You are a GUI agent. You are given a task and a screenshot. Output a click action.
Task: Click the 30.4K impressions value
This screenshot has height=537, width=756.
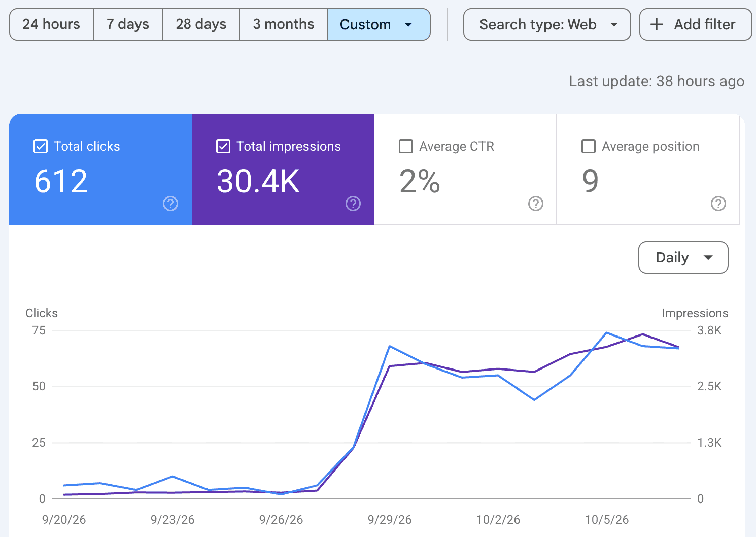258,181
